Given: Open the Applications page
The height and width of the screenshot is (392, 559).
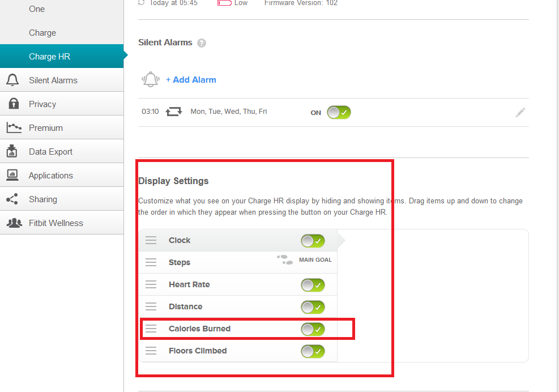Looking at the screenshot, I should pyautogui.click(x=62, y=175).
